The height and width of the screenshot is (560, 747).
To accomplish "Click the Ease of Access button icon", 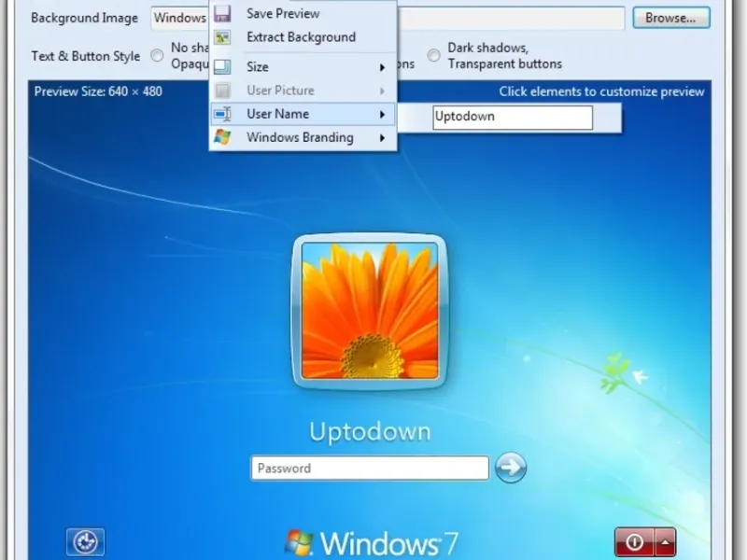I will [85, 541].
